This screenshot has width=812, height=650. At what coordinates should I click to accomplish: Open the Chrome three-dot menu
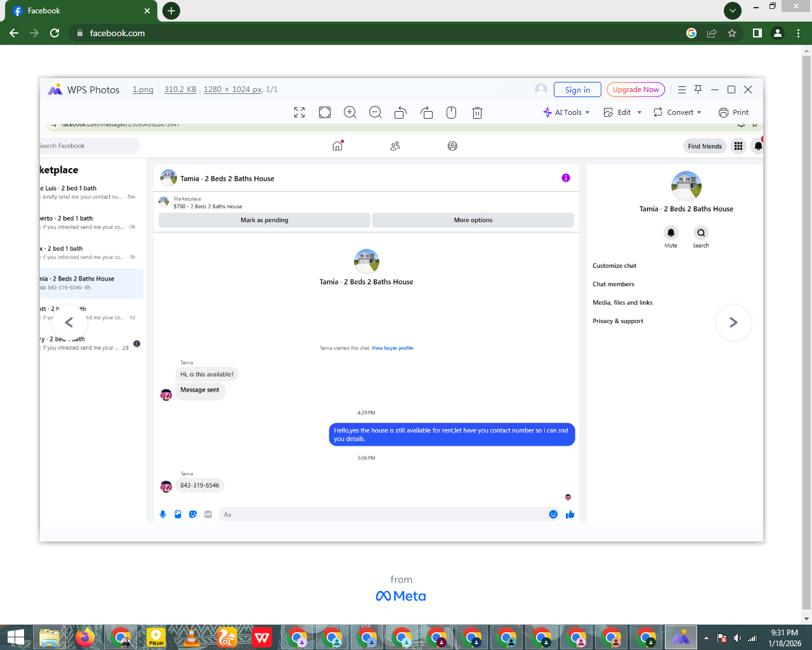(x=798, y=33)
